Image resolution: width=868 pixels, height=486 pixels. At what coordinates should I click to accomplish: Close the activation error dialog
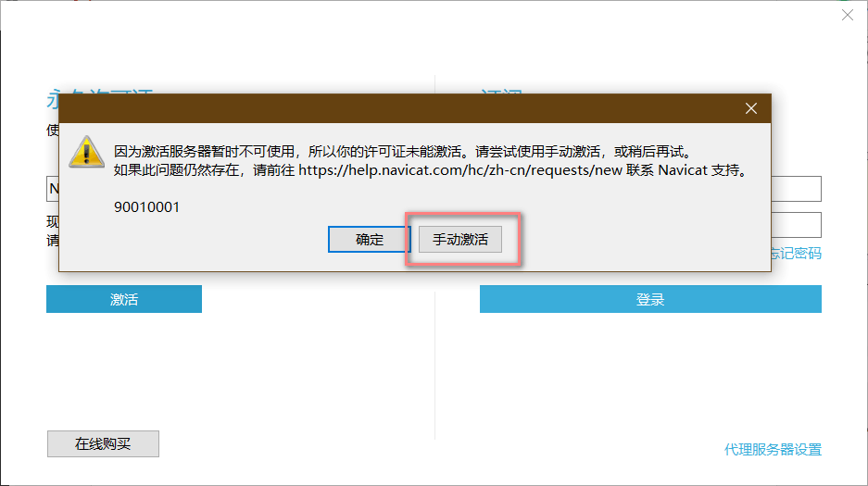[751, 108]
